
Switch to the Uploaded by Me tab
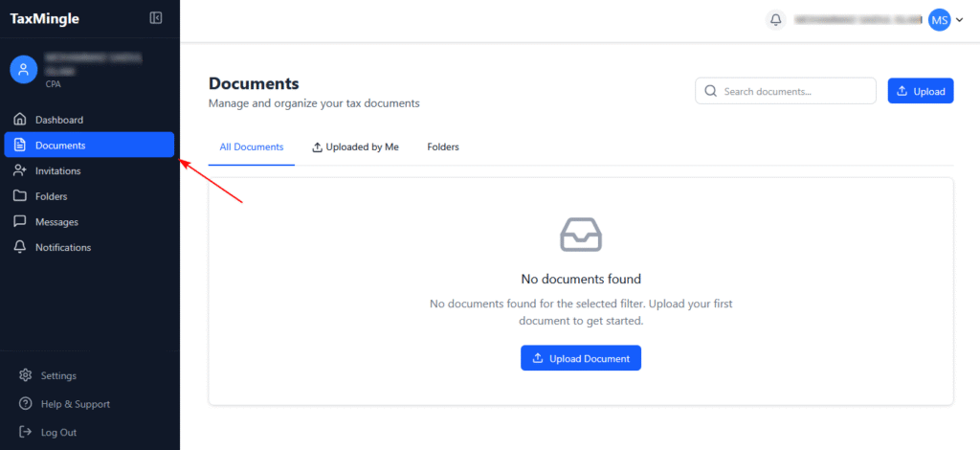tap(356, 147)
